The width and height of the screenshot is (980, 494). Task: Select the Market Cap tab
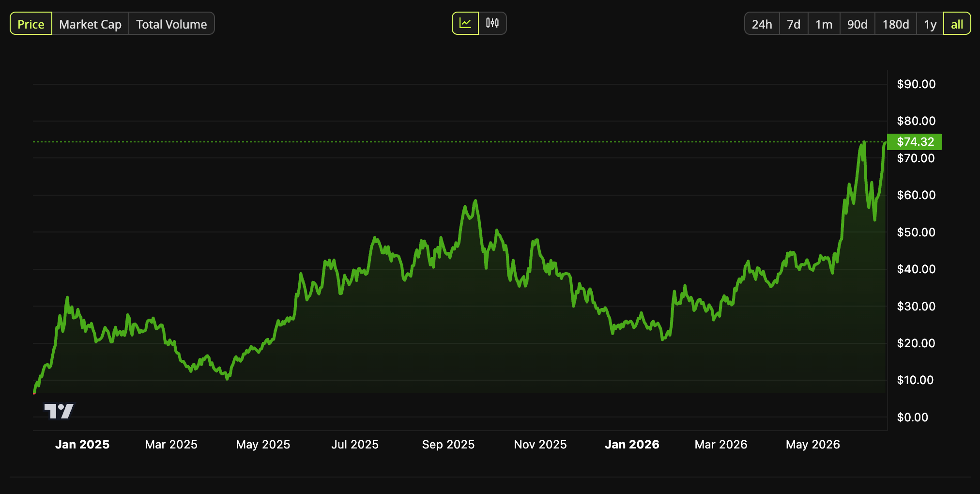pyautogui.click(x=90, y=24)
